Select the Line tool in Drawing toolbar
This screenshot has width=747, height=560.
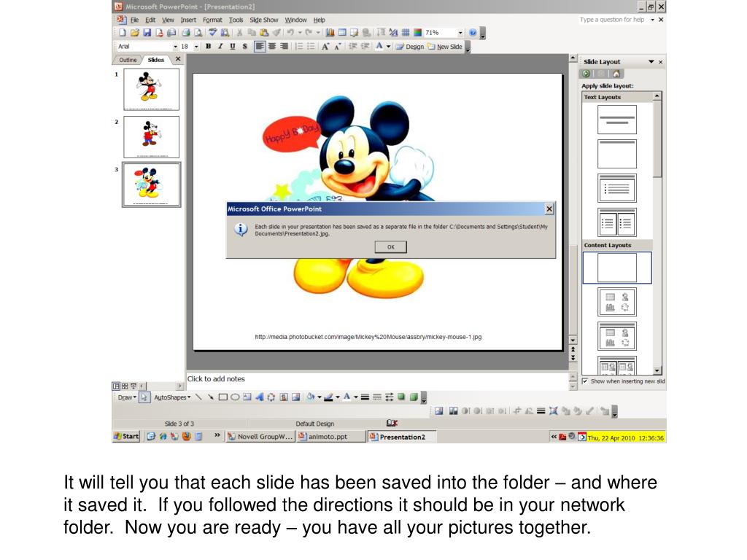[198, 397]
